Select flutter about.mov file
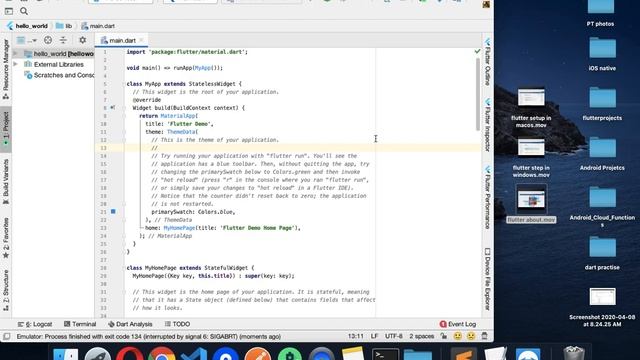Viewport: 640px width, 360px height. [531, 204]
